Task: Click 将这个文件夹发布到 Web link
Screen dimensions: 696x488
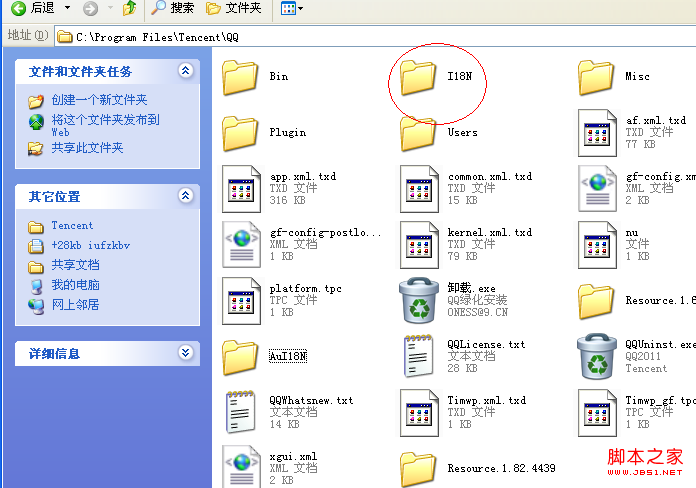Action: coord(105,125)
